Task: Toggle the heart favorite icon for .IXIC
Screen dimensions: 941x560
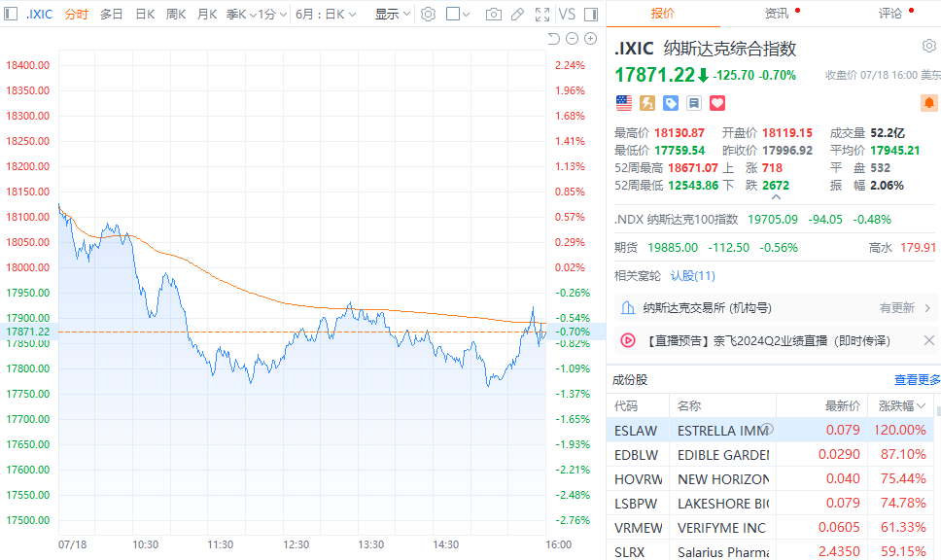Action: tap(717, 103)
